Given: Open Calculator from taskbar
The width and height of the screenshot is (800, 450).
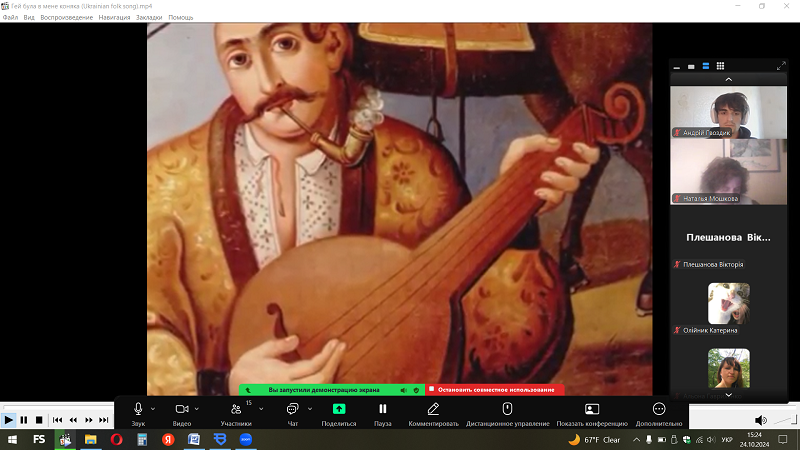Looking at the screenshot, I should pos(142,439).
